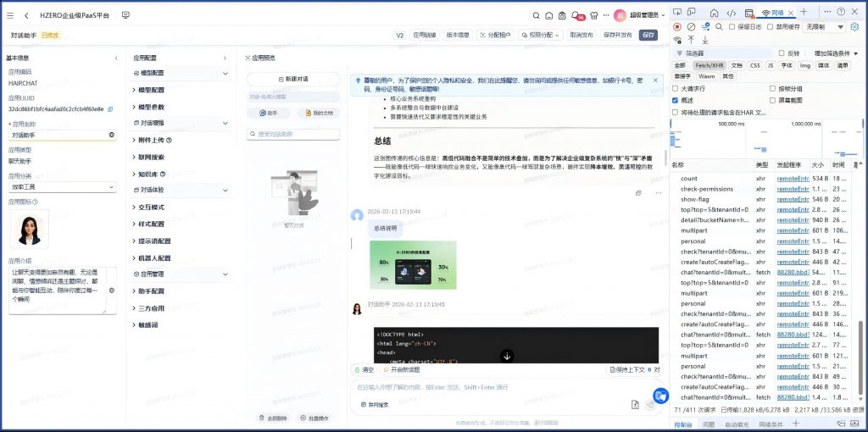Toggle the 禁用缓存 checkbox
Image resolution: width=868 pixels, height=432 pixels.
click(x=771, y=26)
